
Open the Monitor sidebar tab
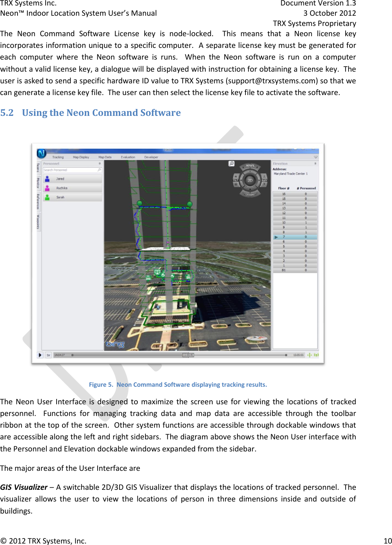coord(38,183)
